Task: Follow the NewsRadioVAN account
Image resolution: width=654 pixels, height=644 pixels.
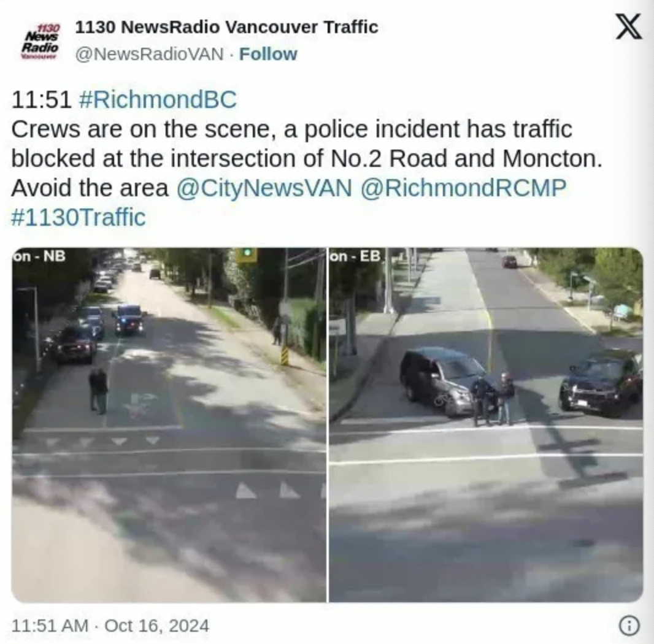Action: [267, 54]
